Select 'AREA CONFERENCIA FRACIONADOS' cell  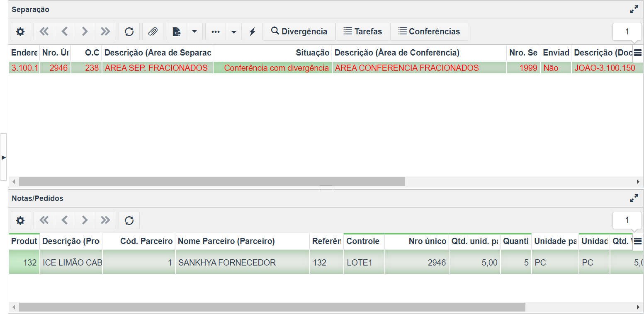point(419,68)
